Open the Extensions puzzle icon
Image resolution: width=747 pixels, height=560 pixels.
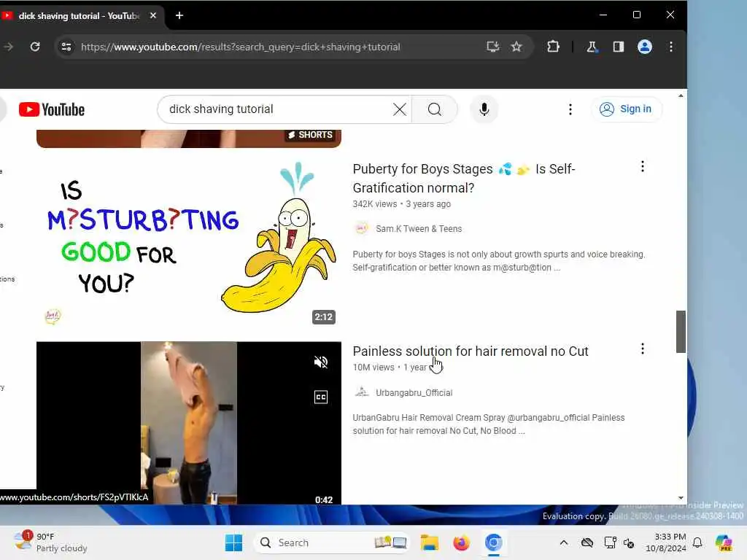click(x=553, y=47)
